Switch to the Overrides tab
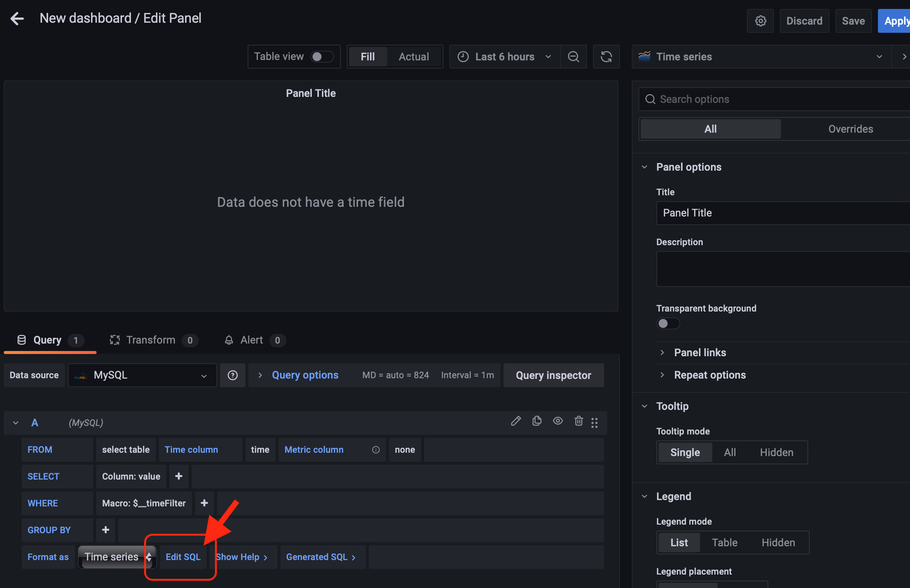Screen dimensions: 910x588 click(x=850, y=129)
